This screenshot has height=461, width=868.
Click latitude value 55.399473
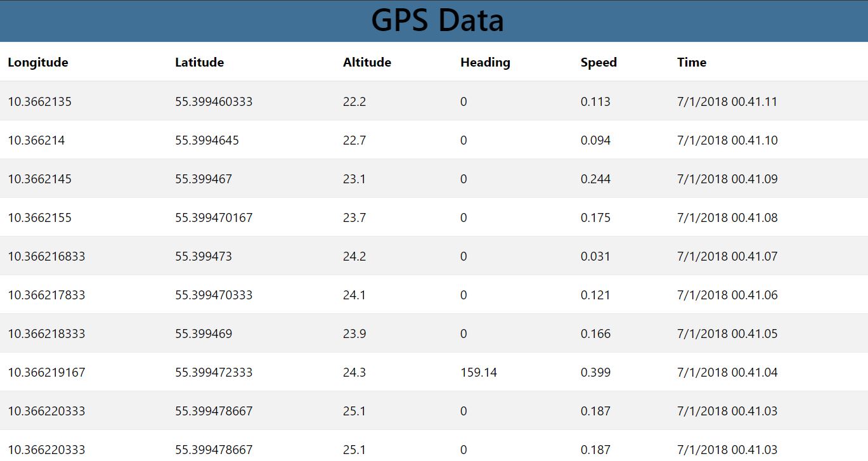(204, 256)
